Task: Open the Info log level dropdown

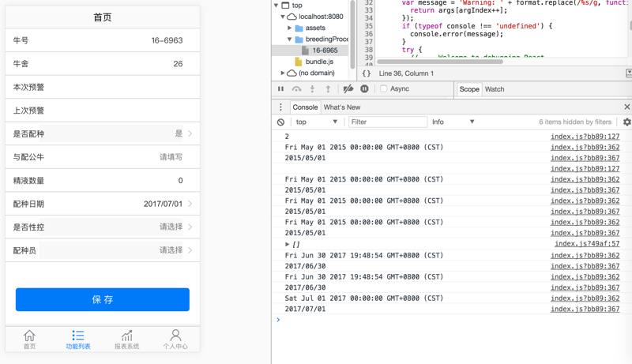Action: [453, 122]
